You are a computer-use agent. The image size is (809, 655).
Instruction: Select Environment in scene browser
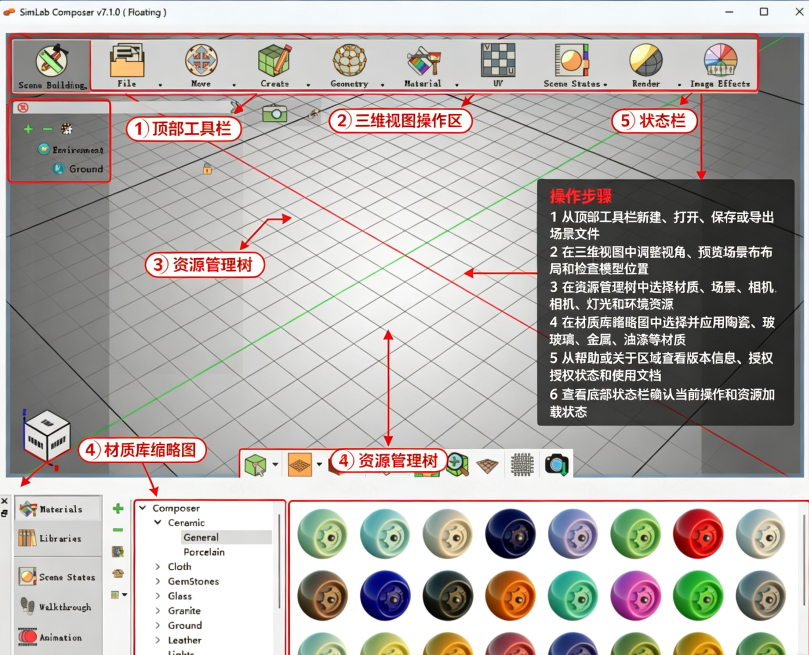77,150
